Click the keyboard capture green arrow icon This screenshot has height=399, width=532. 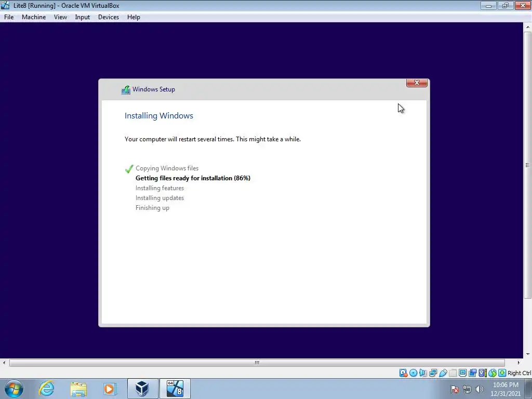pos(502,373)
